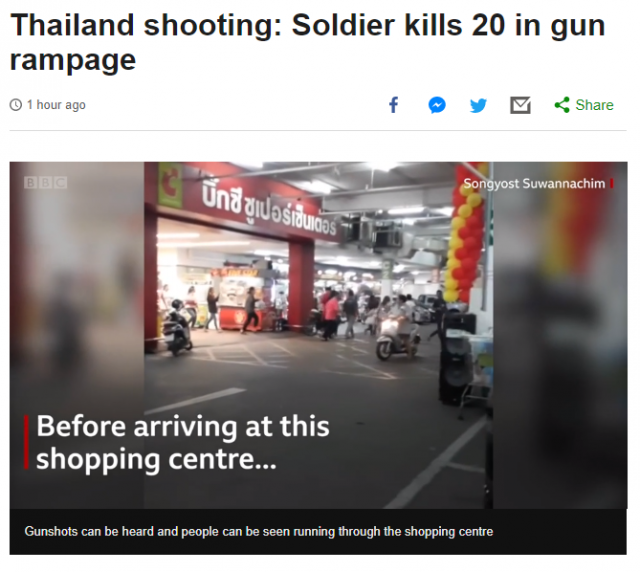Click the BBC watermark in video
The height and width of the screenshot is (572, 640).
point(45,182)
